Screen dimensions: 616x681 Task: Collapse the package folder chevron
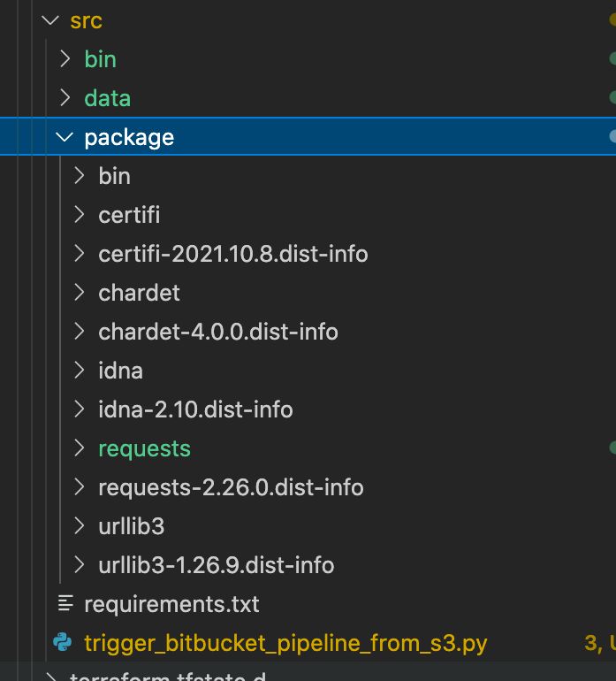tap(65, 137)
